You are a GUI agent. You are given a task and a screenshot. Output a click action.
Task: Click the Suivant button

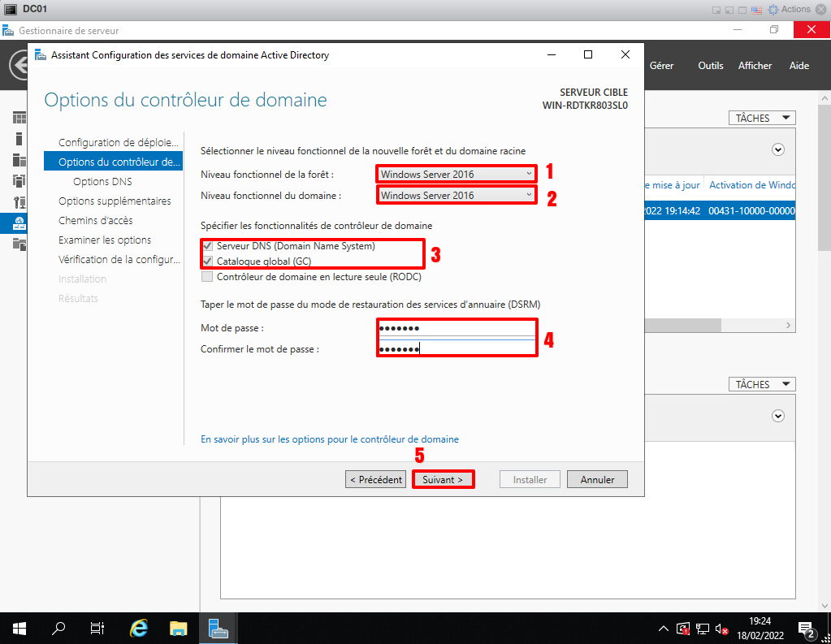pyautogui.click(x=443, y=480)
